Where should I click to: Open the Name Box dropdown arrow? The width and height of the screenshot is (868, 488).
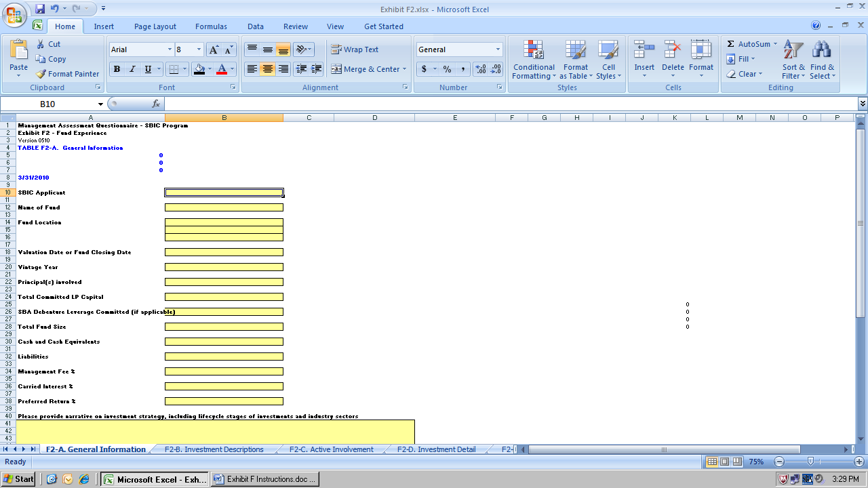click(x=101, y=104)
